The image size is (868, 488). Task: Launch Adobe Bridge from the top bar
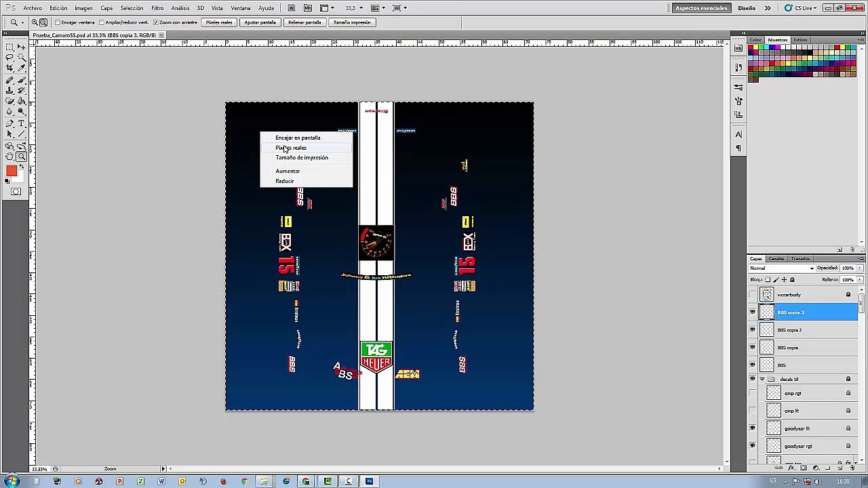(291, 8)
